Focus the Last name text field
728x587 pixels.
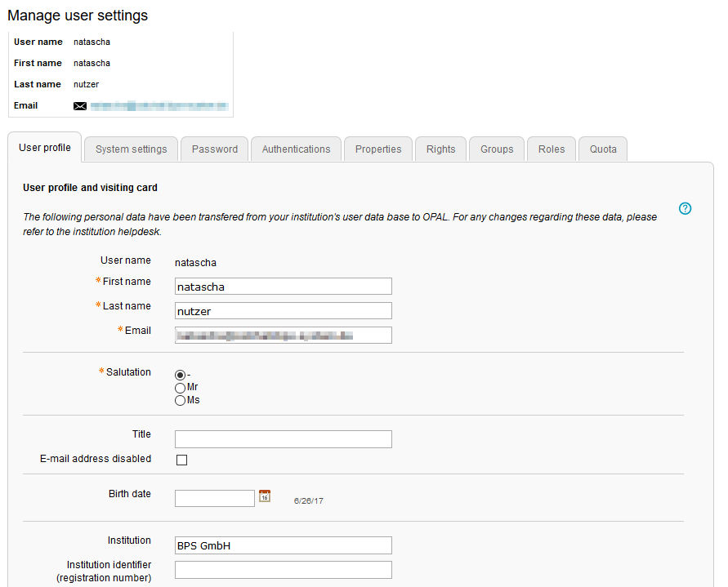point(283,311)
